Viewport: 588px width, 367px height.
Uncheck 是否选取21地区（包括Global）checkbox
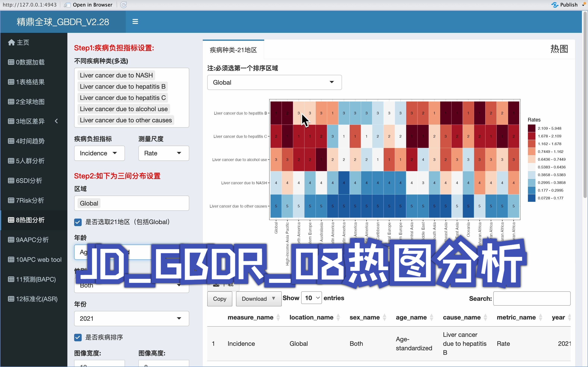point(78,222)
